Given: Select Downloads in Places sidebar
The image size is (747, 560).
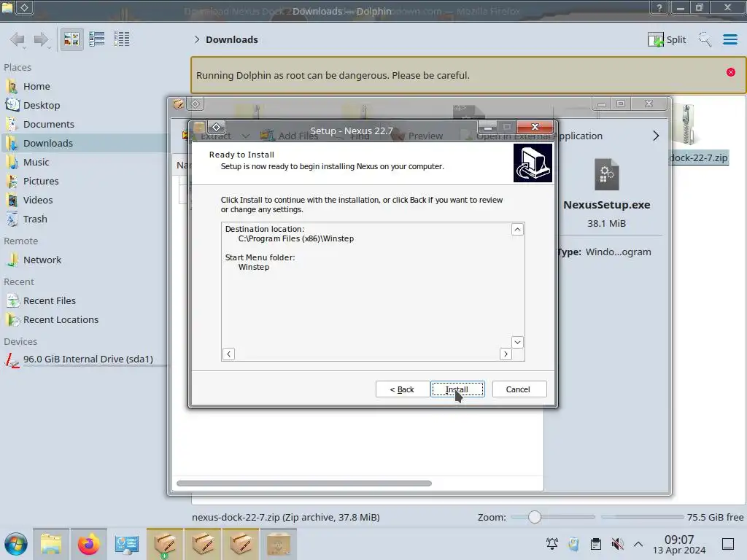Looking at the screenshot, I should (83, 144).
